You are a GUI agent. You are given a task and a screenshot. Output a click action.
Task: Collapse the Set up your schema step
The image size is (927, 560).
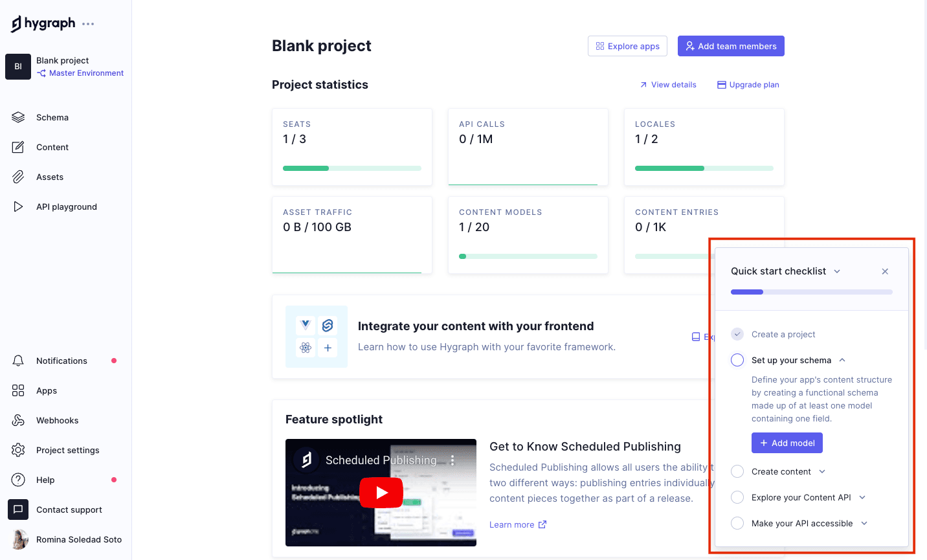pos(842,360)
